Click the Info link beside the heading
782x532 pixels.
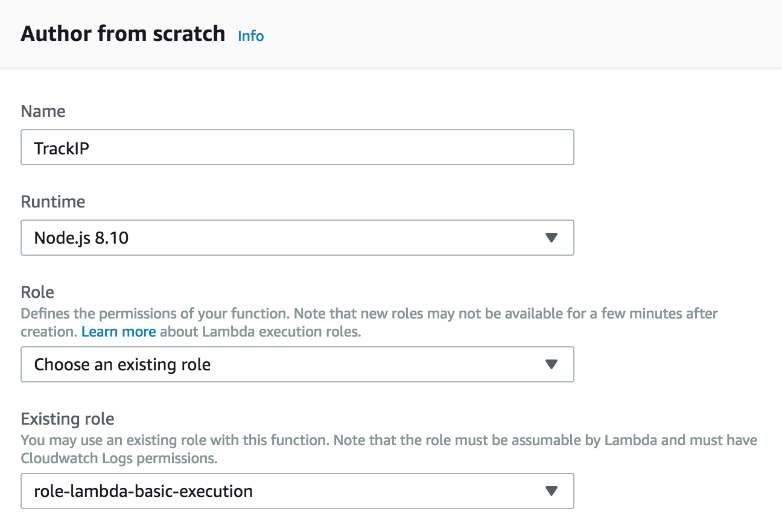(x=250, y=36)
